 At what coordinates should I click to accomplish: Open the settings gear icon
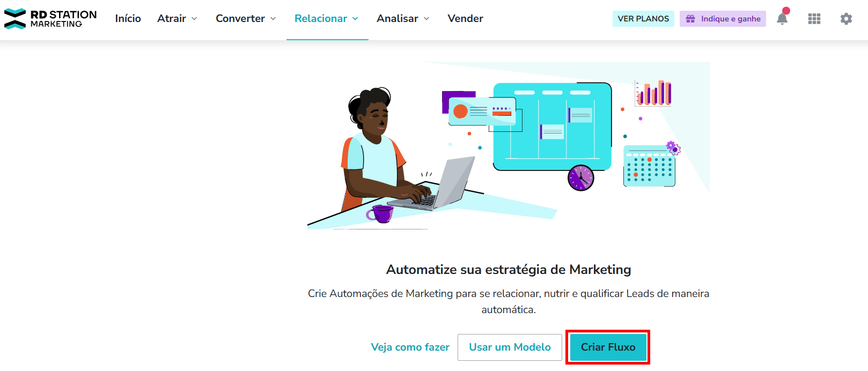(x=846, y=19)
